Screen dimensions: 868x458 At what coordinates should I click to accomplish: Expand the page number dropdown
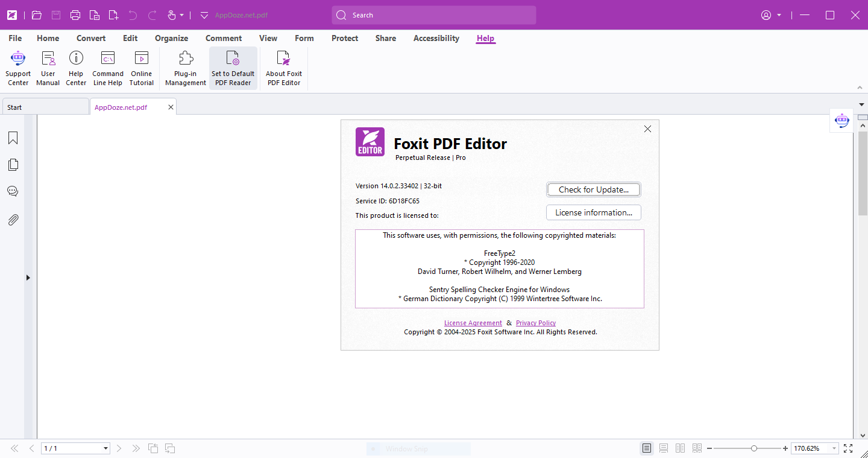105,448
